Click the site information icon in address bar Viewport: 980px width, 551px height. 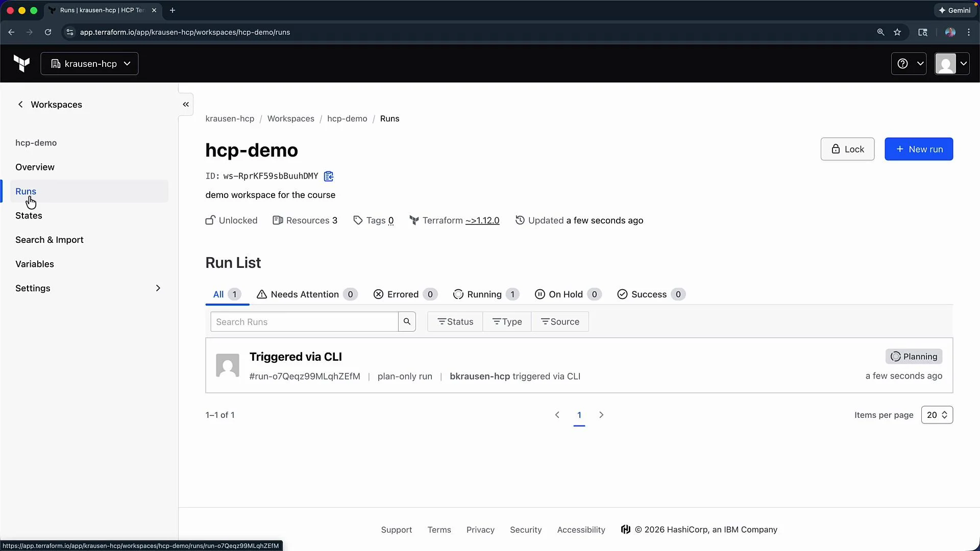(70, 32)
